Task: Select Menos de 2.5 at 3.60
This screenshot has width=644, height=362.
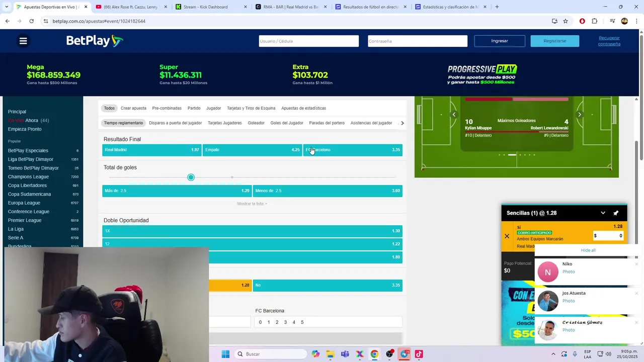Action: pyautogui.click(x=328, y=191)
